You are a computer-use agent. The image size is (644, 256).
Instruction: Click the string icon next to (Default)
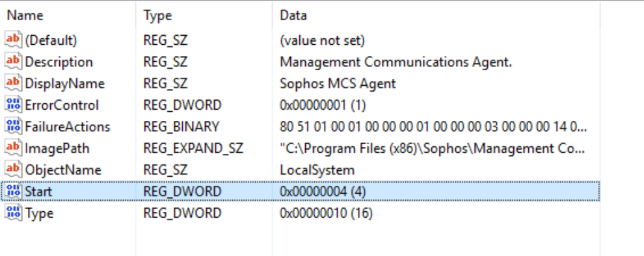pyautogui.click(x=13, y=40)
